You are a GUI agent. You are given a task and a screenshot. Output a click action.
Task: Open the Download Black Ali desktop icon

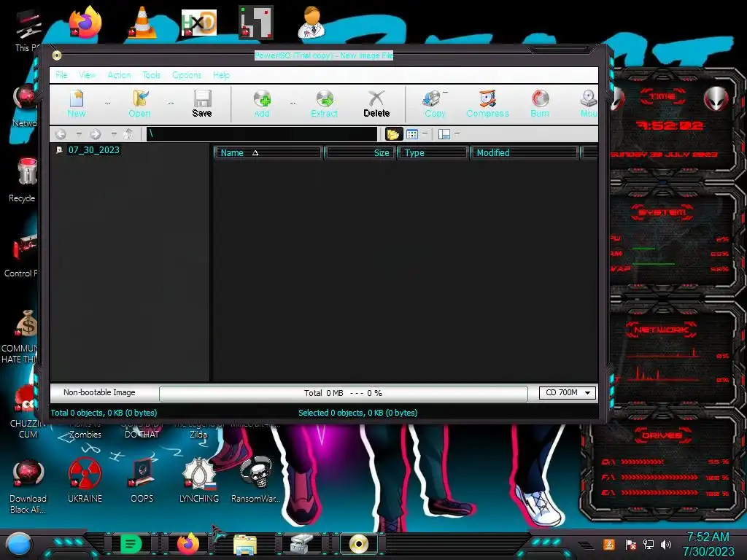(28, 486)
